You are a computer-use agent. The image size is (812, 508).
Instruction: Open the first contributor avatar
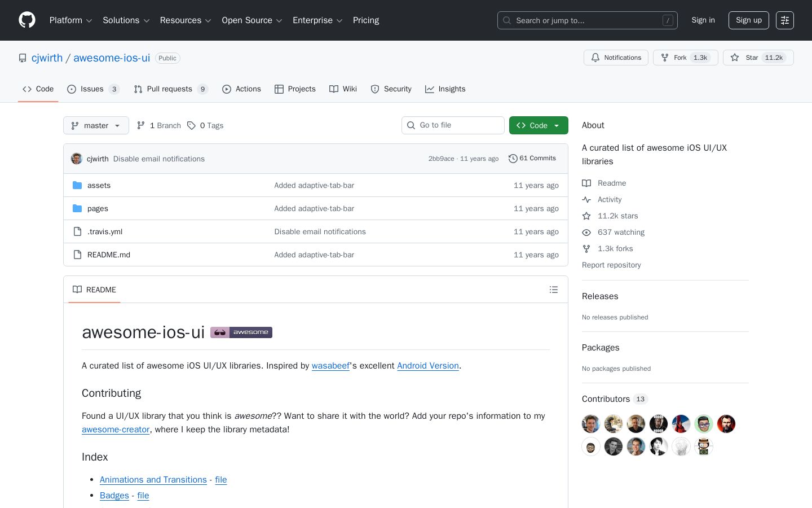591,424
